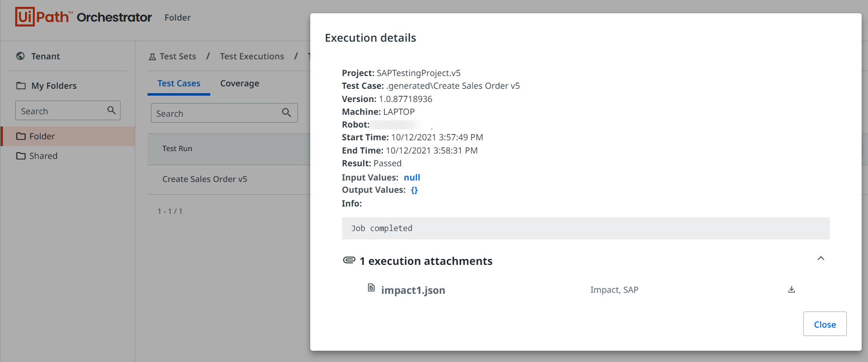Click the 1 - 1 / 1 pagination text
The image size is (868, 362).
click(x=170, y=211)
